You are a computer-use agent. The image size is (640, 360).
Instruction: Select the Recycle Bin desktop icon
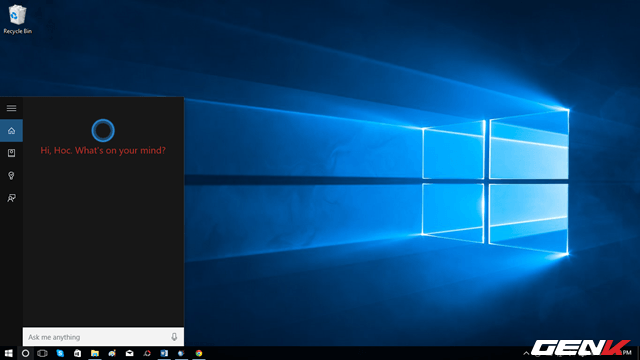18,19
